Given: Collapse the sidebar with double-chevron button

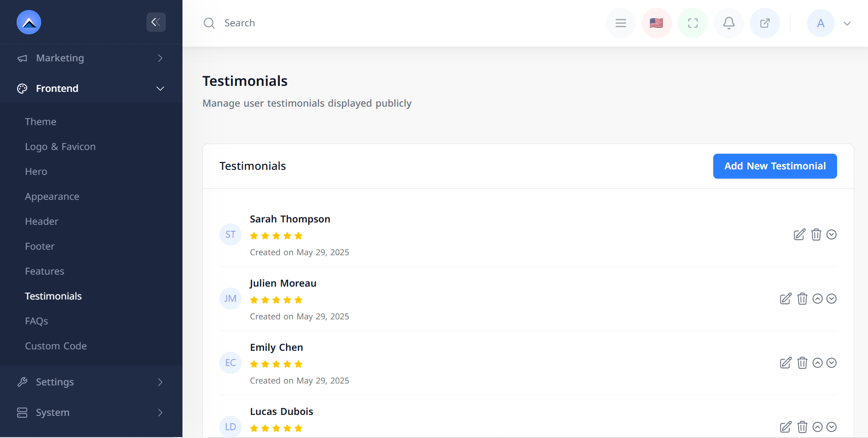Looking at the screenshot, I should (x=156, y=22).
